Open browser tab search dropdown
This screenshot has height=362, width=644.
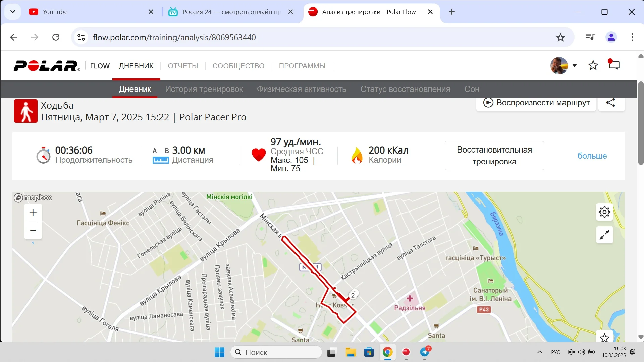(x=13, y=12)
